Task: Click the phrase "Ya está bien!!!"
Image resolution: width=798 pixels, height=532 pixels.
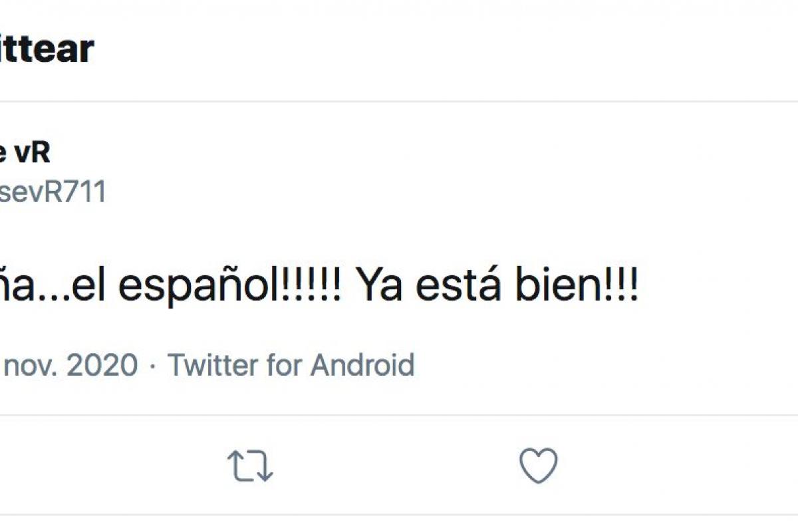Action: tap(497, 287)
